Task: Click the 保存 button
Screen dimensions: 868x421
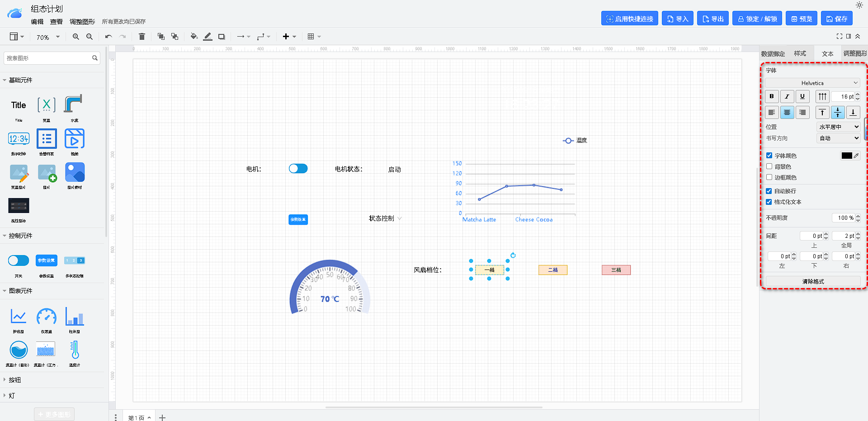Action: click(837, 19)
